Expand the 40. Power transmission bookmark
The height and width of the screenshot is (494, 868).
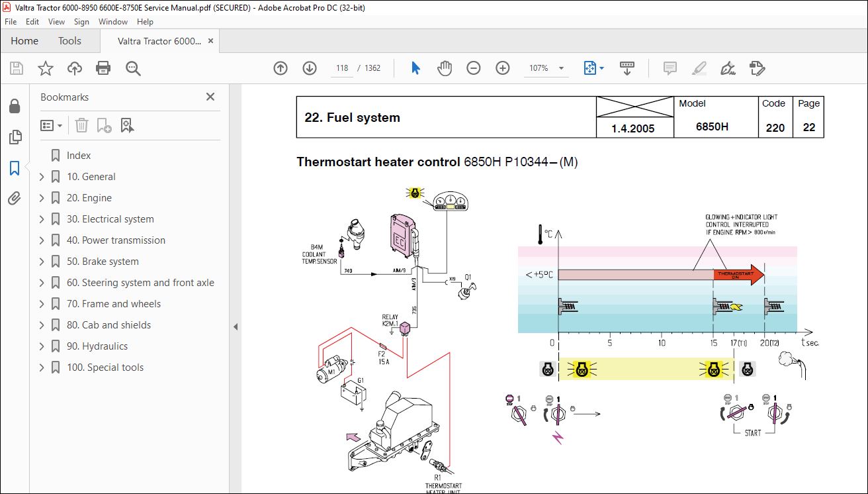(x=42, y=240)
